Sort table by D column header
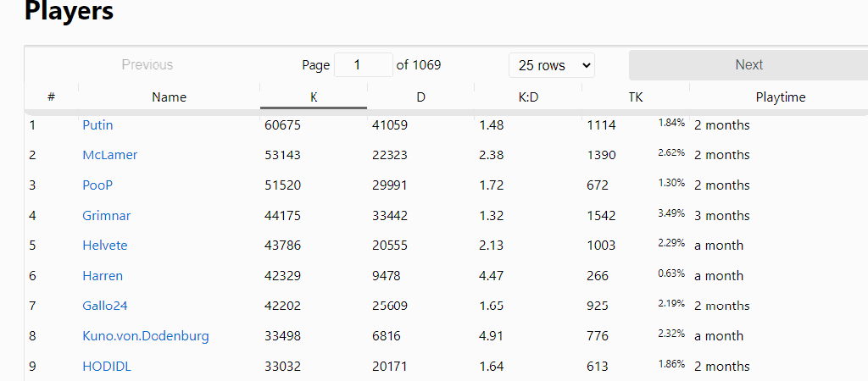The width and height of the screenshot is (868, 381). click(x=420, y=97)
